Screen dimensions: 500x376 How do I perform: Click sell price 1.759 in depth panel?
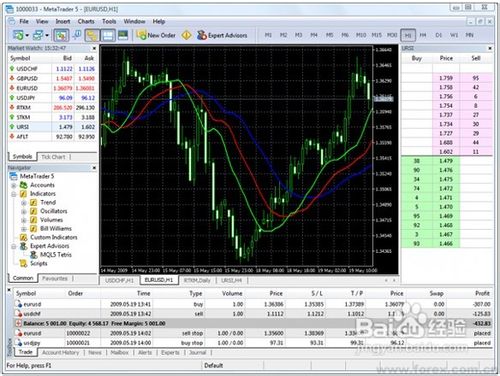pos(446,78)
